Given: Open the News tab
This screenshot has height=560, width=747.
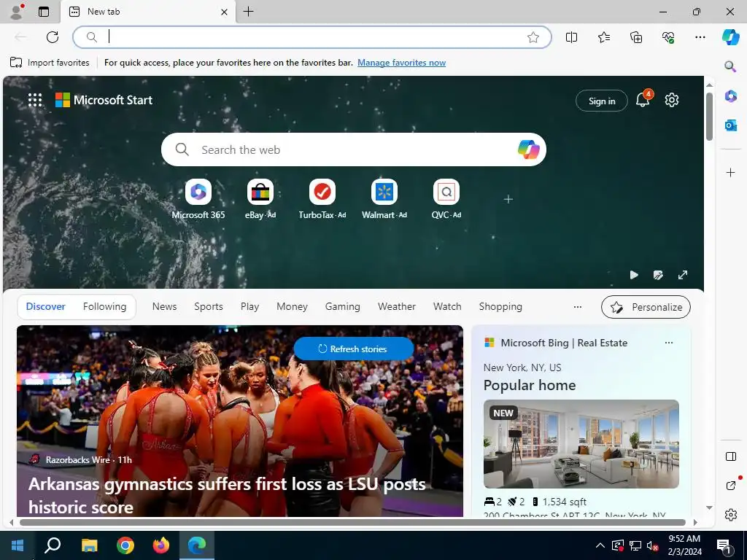Looking at the screenshot, I should tap(164, 307).
